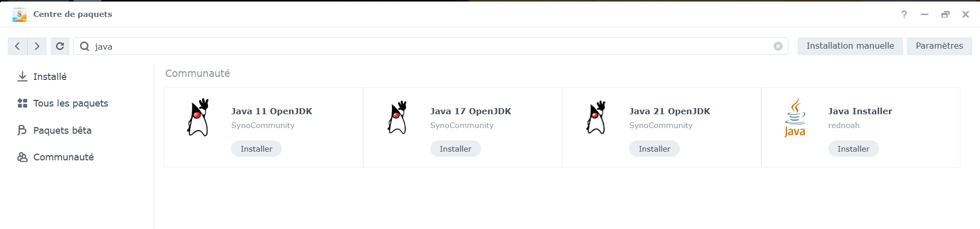Click SynoCommunity under Java 11 OpenJDK
980x229 pixels.
pos(263,126)
